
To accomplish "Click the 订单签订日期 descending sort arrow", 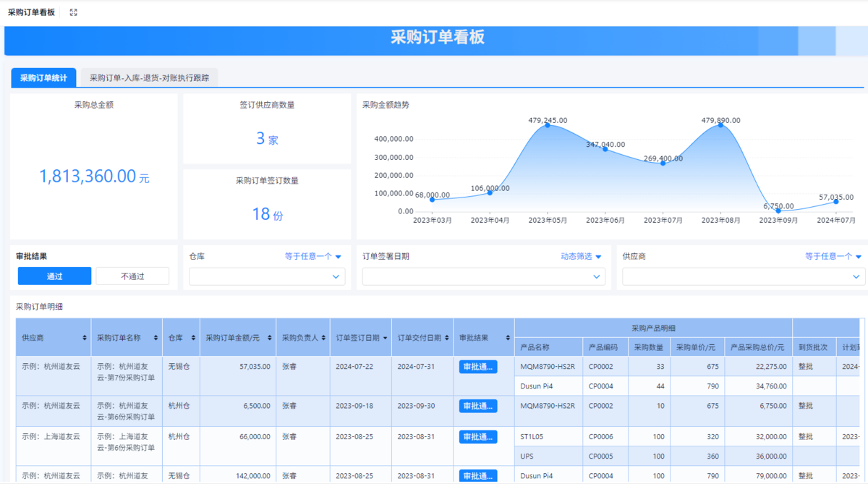I will pyautogui.click(x=385, y=338).
